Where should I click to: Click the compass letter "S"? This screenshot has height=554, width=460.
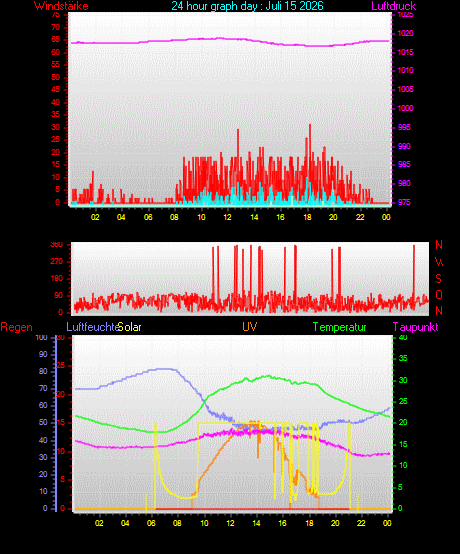pyautogui.click(x=438, y=278)
